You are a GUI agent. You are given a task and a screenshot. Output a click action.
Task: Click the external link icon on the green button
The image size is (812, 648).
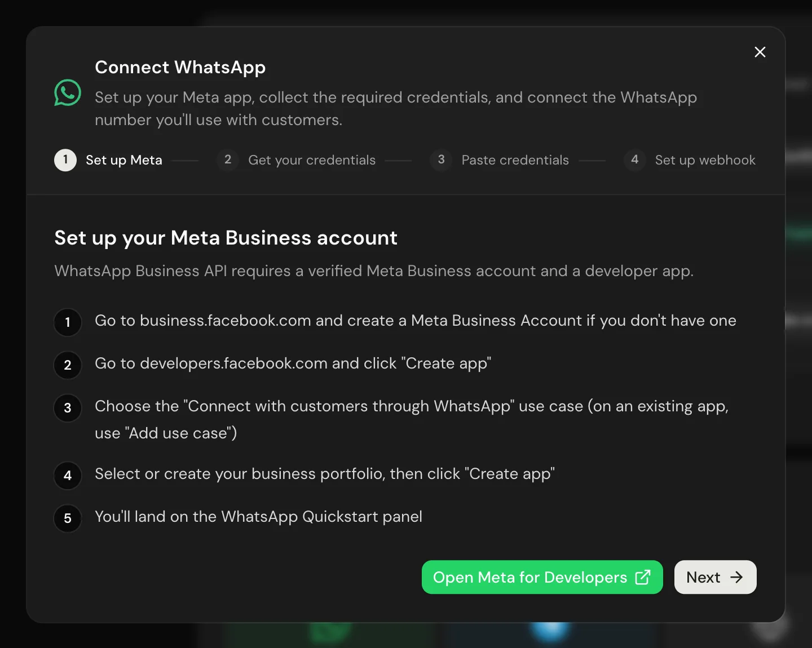click(x=643, y=577)
